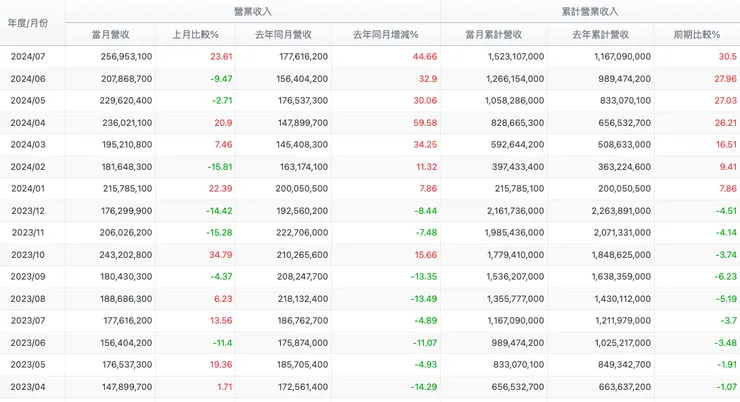
Task: Click last-year revenue value 172,561,400
Action: (303, 386)
